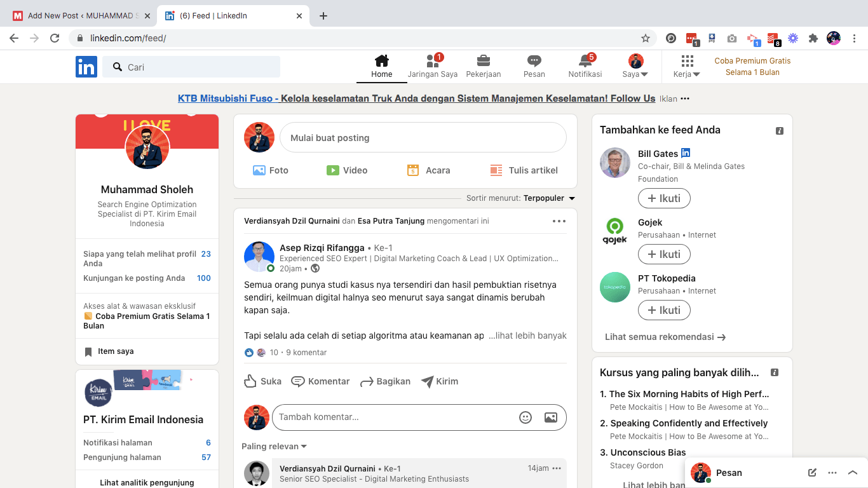Expand Kerja apps dropdown
The height and width of the screenshot is (488, 868).
click(x=687, y=67)
